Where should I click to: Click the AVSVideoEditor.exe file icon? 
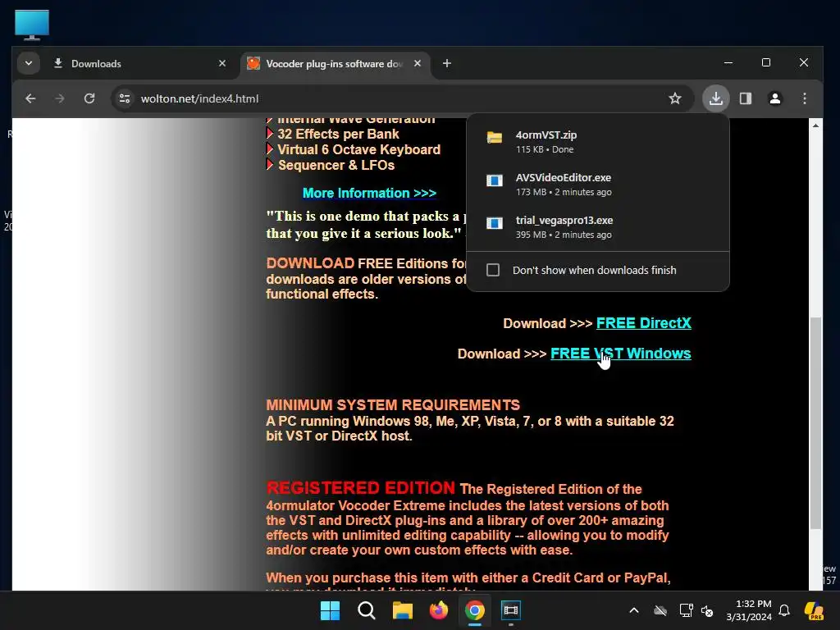495,180
